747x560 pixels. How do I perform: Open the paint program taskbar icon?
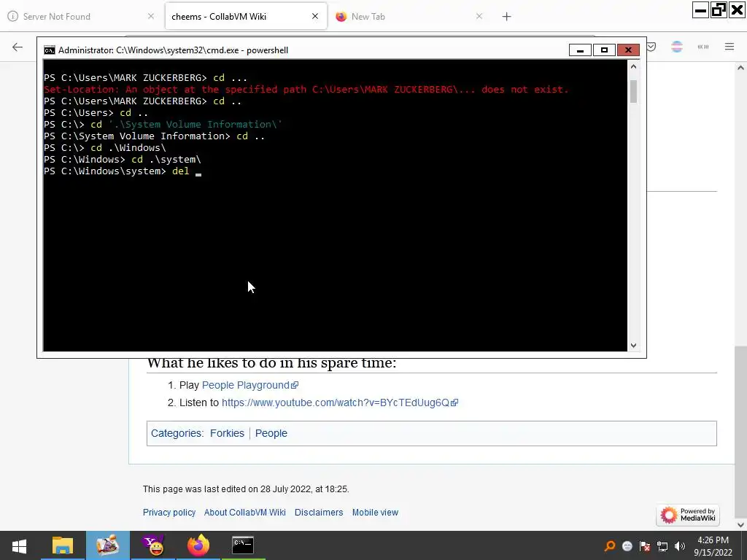[x=108, y=545]
